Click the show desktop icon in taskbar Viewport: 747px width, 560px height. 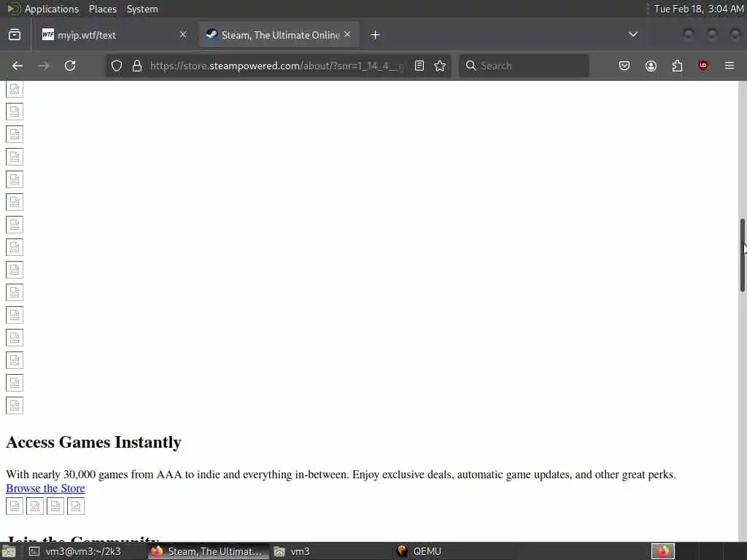tap(9, 551)
